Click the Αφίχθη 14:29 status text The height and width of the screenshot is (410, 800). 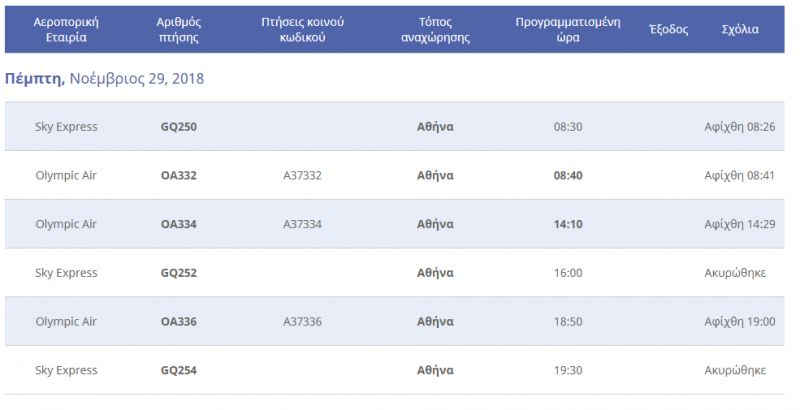coord(740,224)
